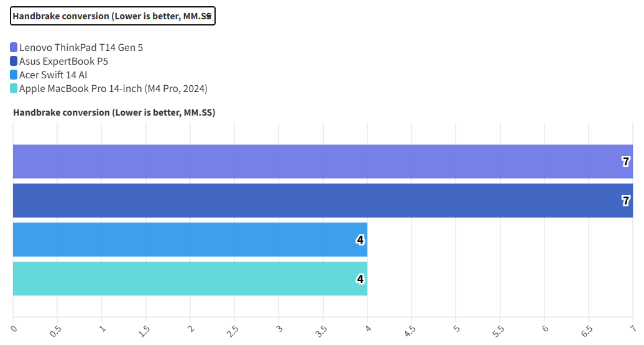644x345 pixels.
Task: Toggle Apple MacBook Pro 14-inch legend label
Action: click(113, 88)
